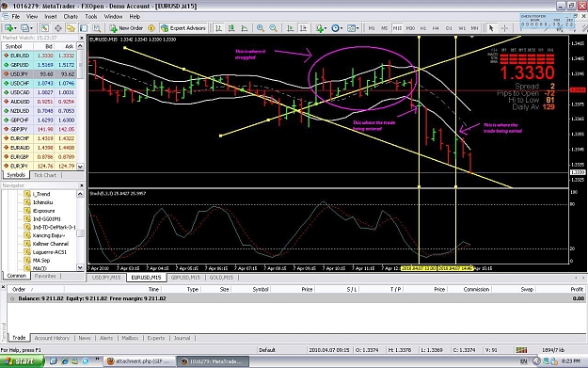Zoom out of the chart
This screenshot has width=588, height=368.
[274, 28]
